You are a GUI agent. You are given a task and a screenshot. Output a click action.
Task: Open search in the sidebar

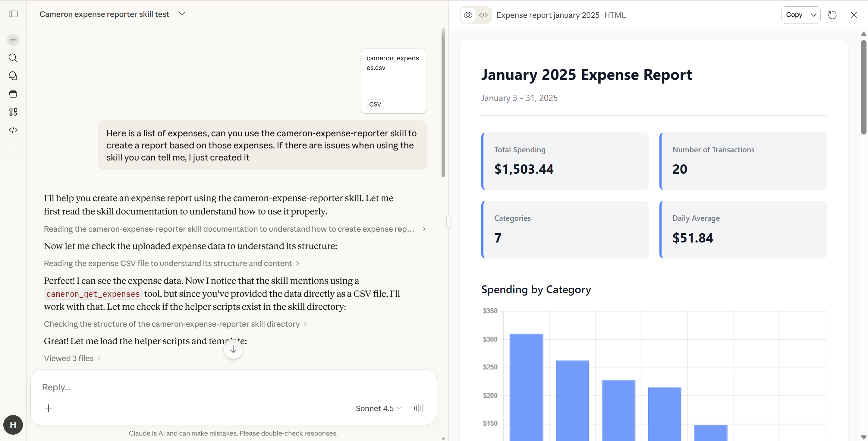13,58
